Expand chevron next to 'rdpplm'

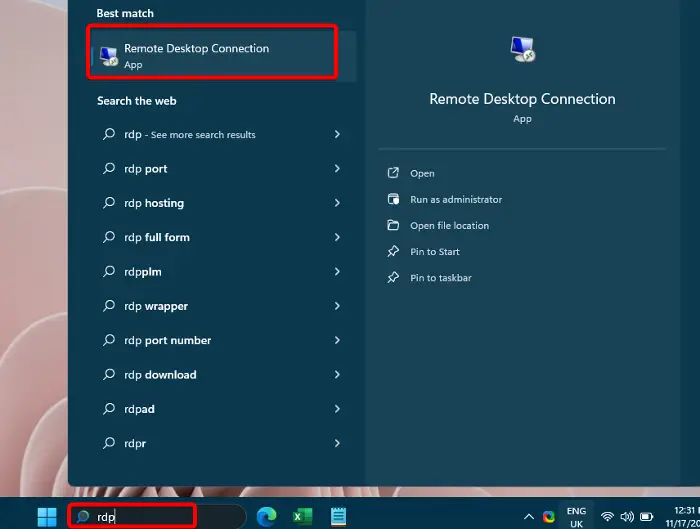point(337,271)
